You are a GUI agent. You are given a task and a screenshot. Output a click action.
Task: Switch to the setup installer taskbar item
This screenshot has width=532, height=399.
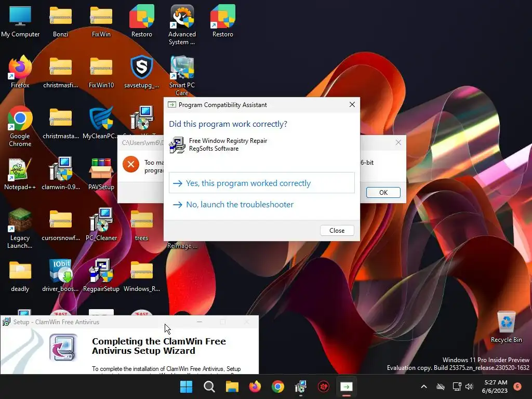click(x=301, y=387)
